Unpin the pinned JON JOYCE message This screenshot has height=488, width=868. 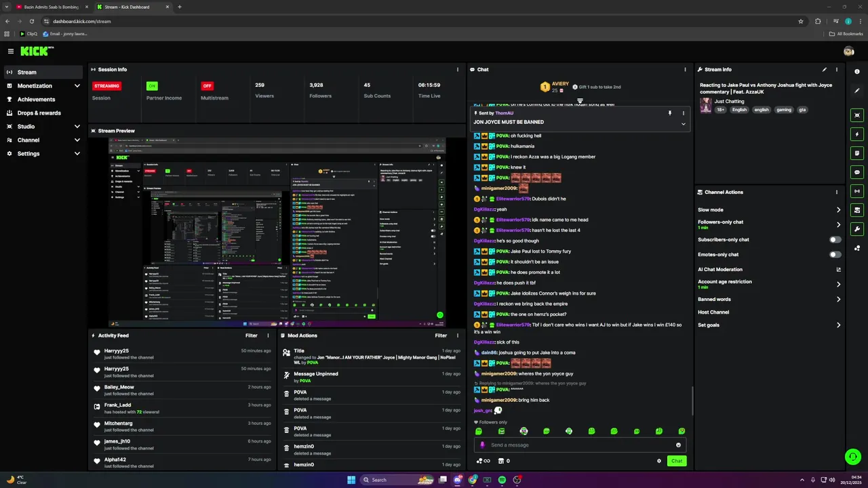pyautogui.click(x=670, y=113)
